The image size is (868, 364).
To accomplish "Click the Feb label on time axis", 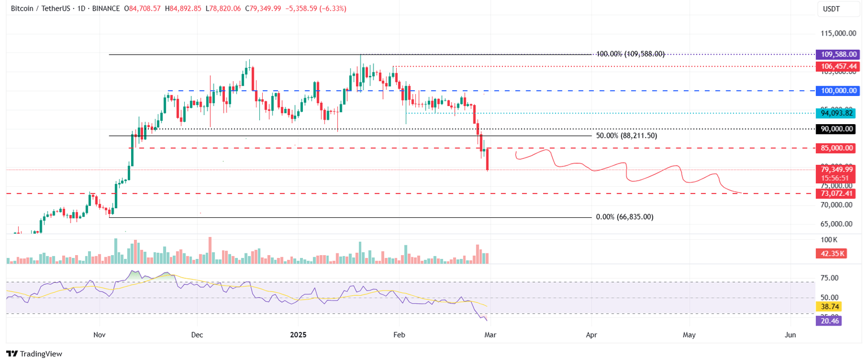I will (399, 335).
